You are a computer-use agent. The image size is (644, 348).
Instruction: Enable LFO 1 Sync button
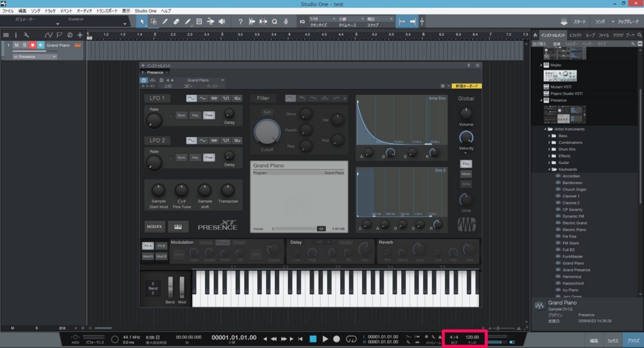(x=182, y=116)
